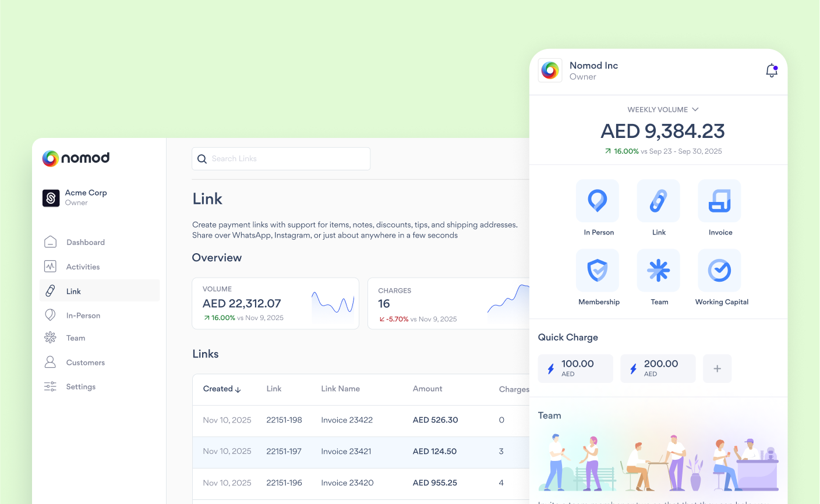Open Activities in the sidebar

(x=83, y=267)
